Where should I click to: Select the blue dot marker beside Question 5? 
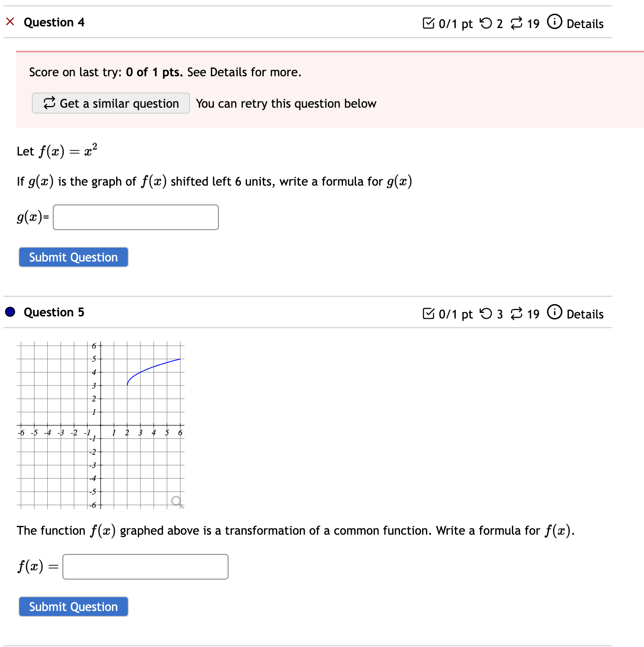(x=9, y=312)
